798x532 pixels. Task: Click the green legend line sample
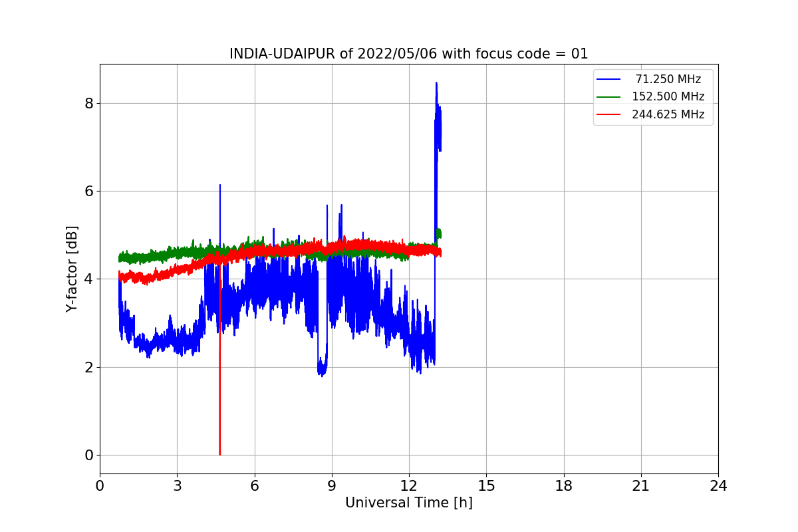click(x=608, y=97)
